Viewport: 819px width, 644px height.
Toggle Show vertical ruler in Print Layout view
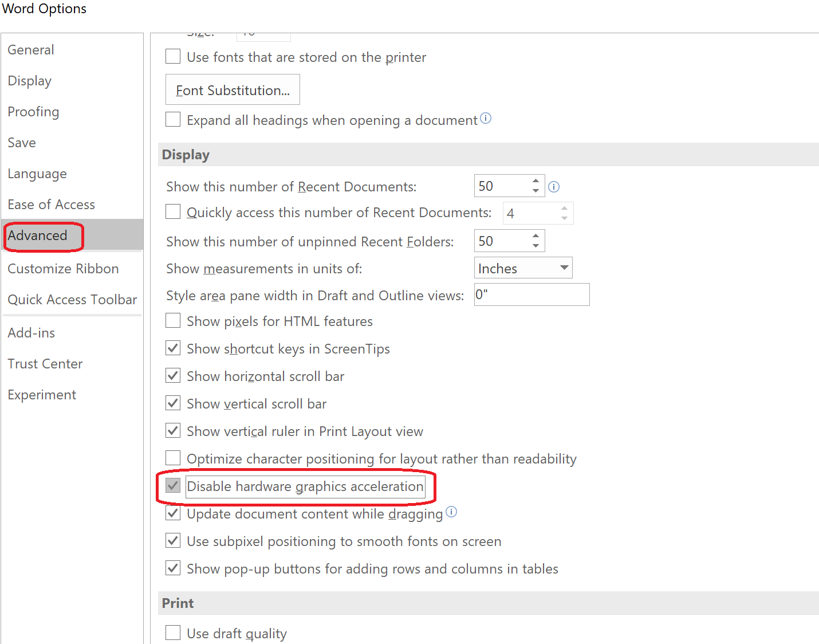pos(173,430)
